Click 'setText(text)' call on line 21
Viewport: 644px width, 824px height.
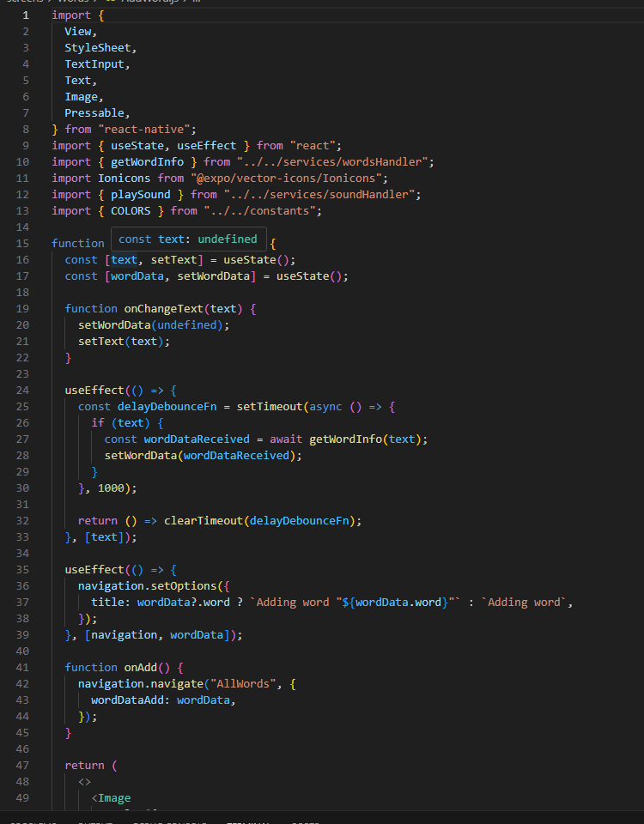[x=121, y=341]
